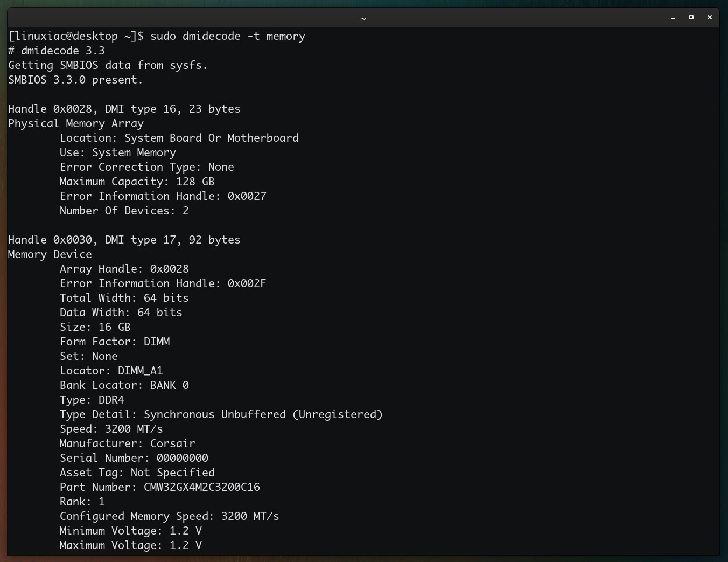728x562 pixels.
Task: Click the Manufacturer: Corsair line
Action: point(127,443)
